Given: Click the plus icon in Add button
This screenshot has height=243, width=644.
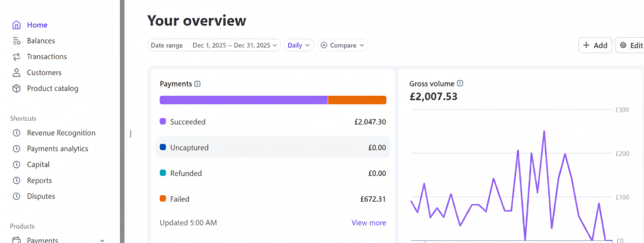Looking at the screenshot, I should (586, 45).
